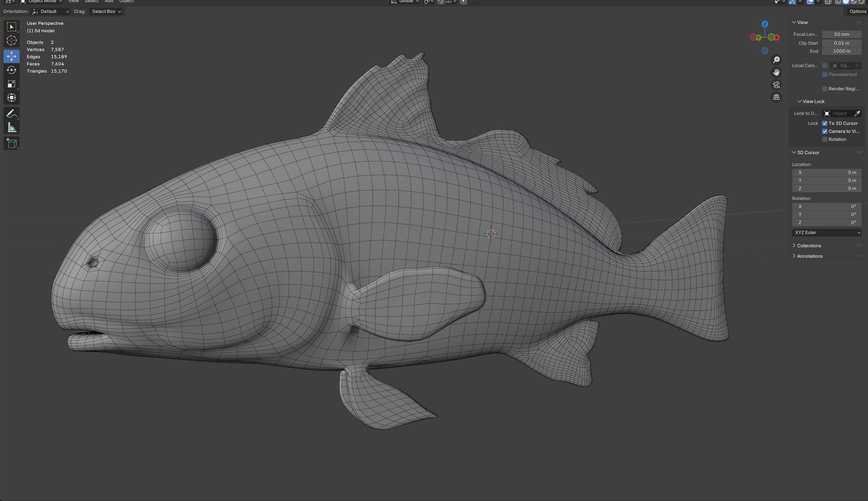The height and width of the screenshot is (501, 868).
Task: Open the Options popover button
Action: 857,11
